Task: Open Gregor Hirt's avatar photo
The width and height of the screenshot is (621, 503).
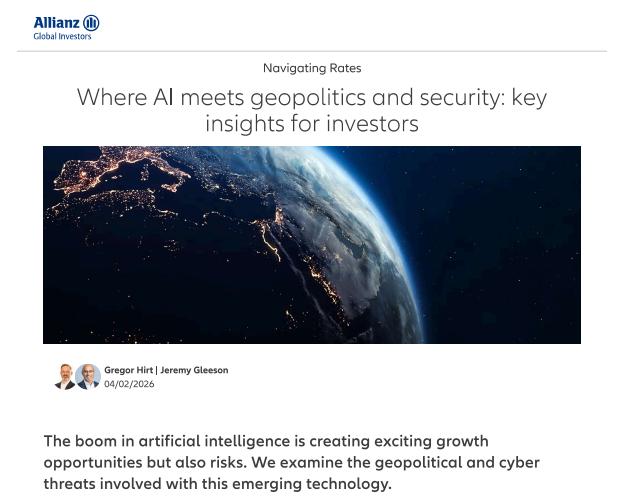Action: pyautogui.click(x=66, y=377)
